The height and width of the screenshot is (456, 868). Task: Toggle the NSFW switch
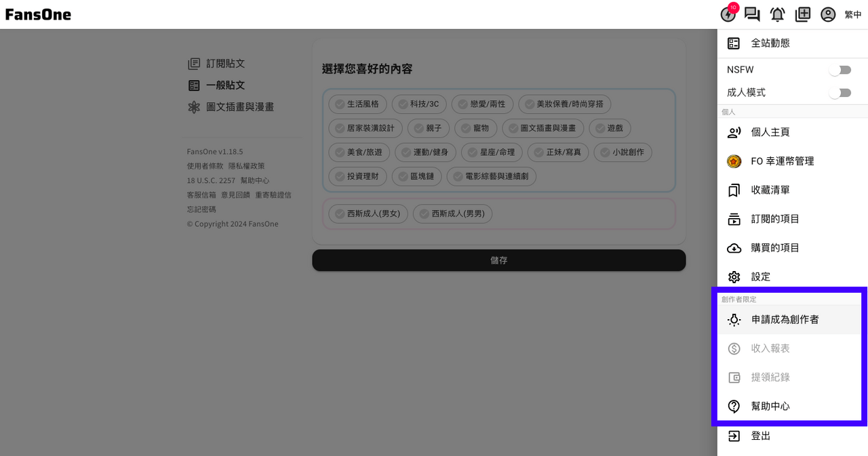click(x=840, y=70)
